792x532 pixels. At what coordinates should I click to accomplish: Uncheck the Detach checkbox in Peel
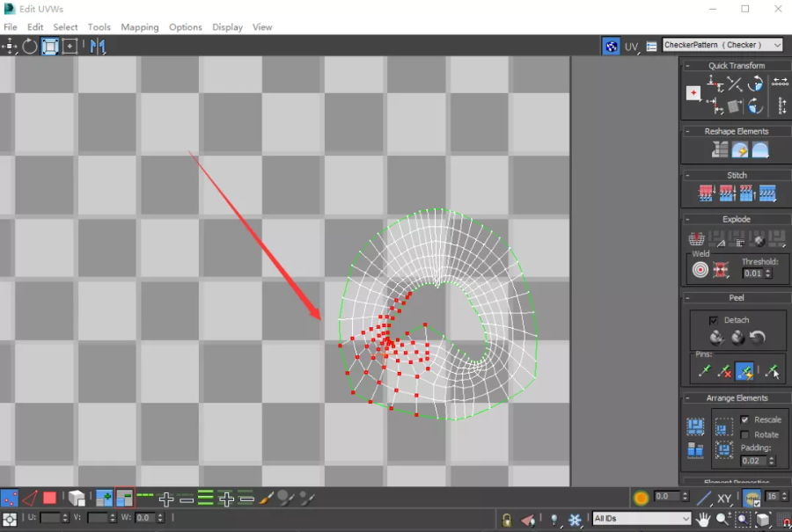(713, 320)
